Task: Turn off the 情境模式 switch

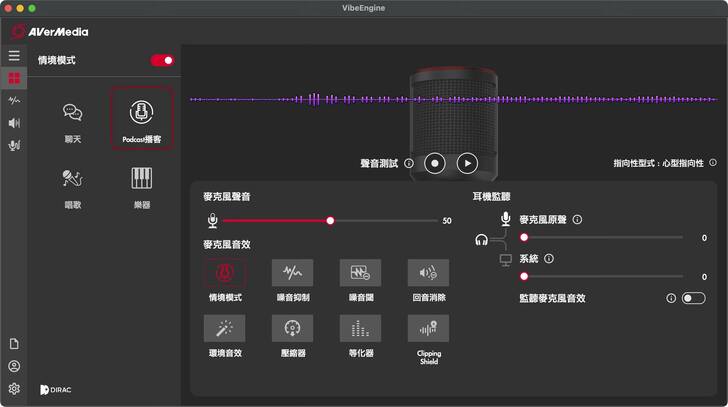Action: pos(162,60)
